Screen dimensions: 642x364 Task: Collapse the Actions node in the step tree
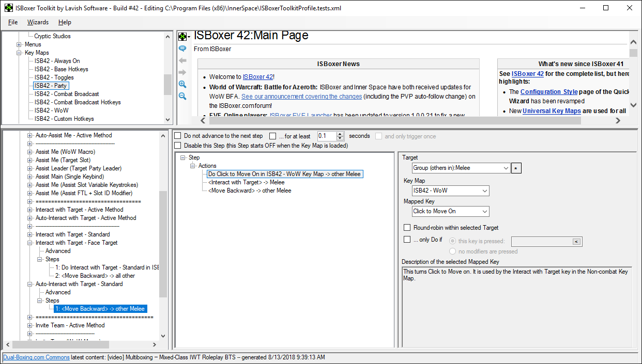(193, 166)
